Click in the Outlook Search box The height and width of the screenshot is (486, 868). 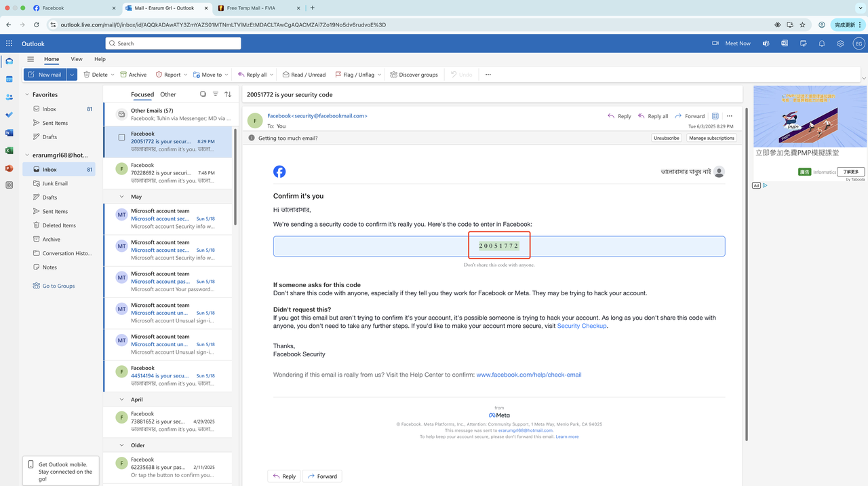(x=173, y=43)
